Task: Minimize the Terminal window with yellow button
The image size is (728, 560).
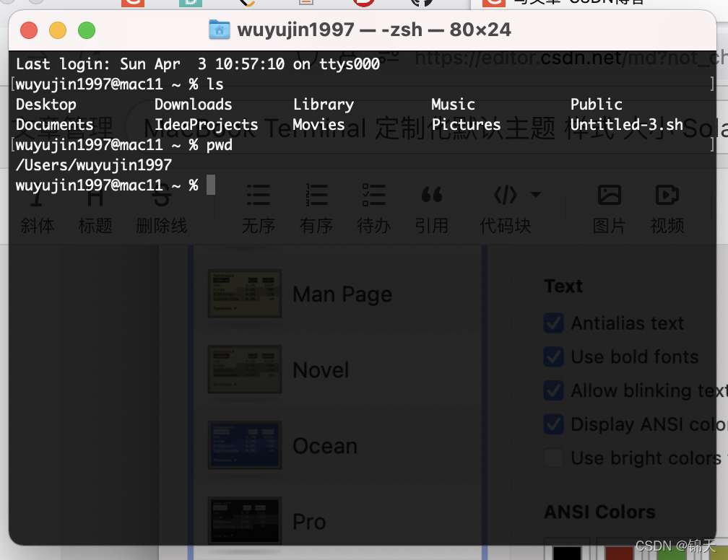Action: [58, 30]
